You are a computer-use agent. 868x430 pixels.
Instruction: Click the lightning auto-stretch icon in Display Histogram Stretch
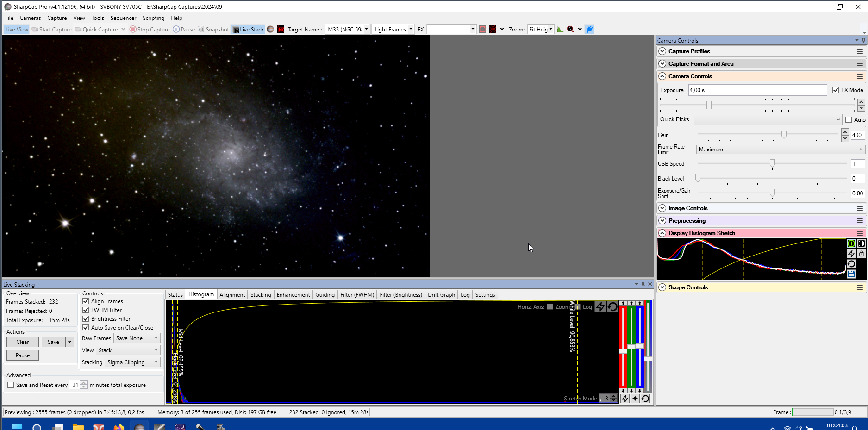pyautogui.click(x=851, y=254)
